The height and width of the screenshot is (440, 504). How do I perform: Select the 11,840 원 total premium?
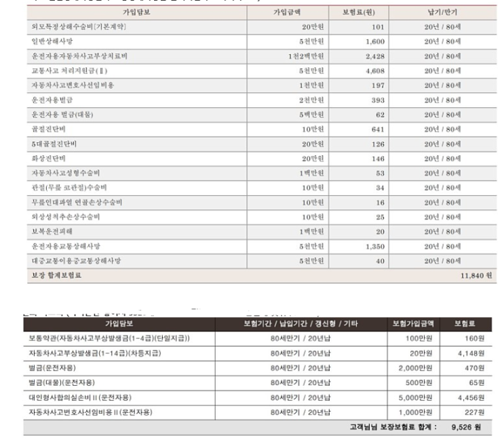coord(476,275)
